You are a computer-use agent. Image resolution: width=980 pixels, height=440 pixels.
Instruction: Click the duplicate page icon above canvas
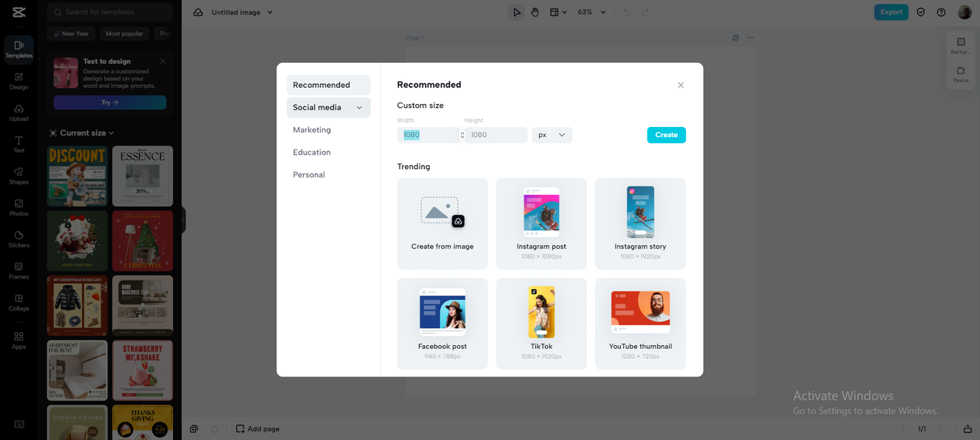tap(736, 37)
